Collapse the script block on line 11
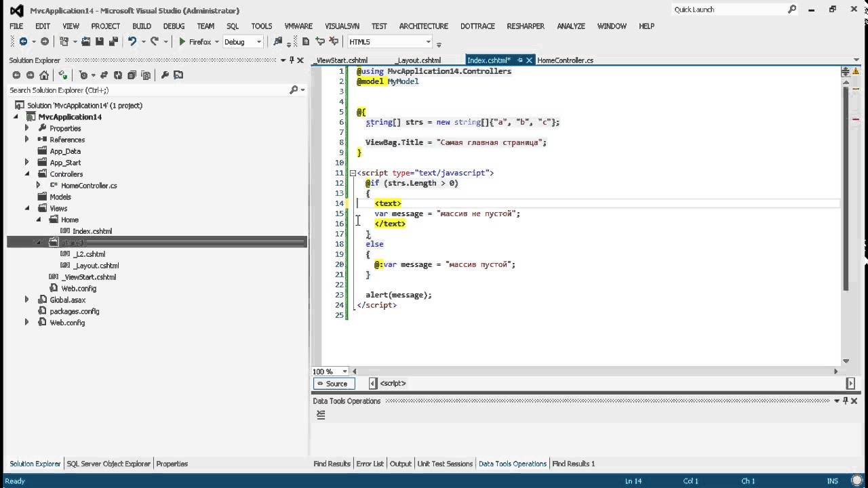Screen dimensions: 868x488 [352, 173]
